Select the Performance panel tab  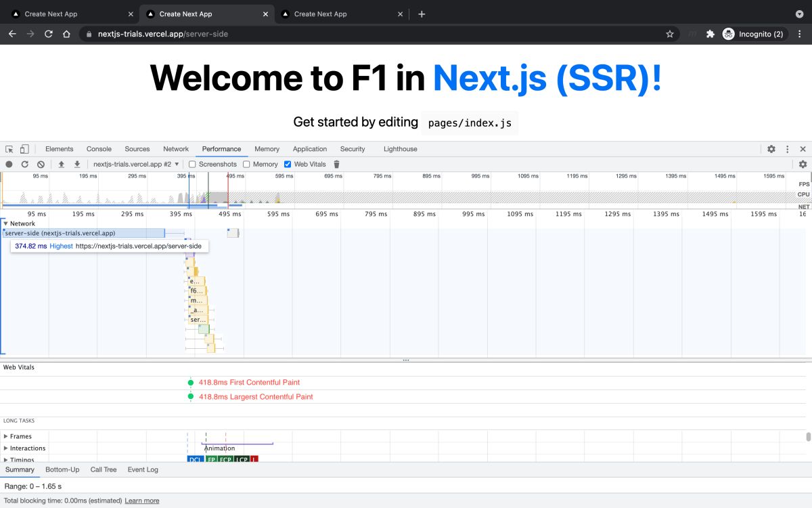pos(221,149)
